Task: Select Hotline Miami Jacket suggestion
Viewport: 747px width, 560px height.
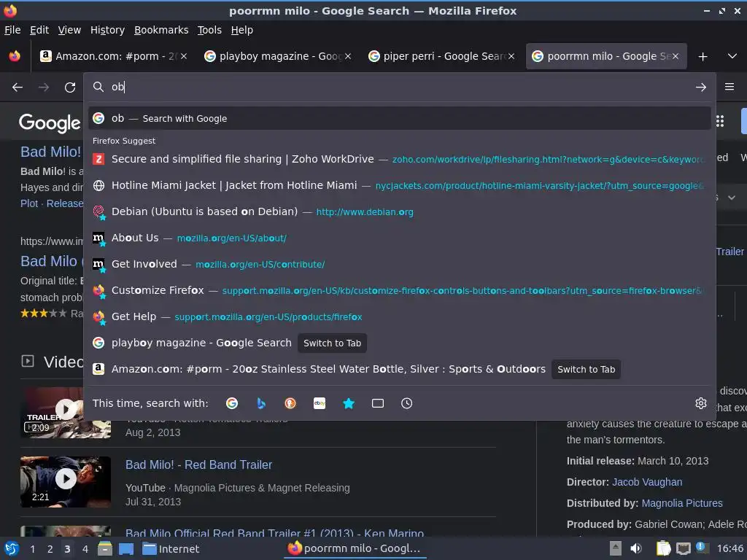Action: [x=399, y=185]
